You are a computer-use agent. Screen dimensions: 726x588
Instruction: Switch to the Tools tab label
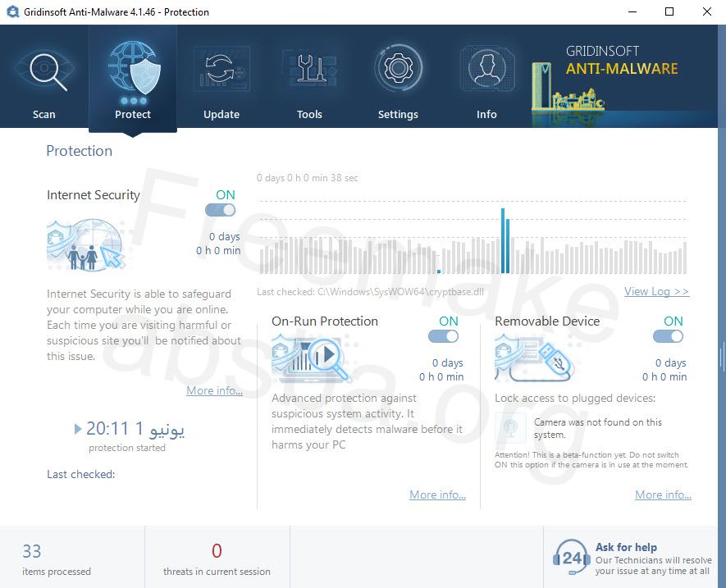coord(309,114)
